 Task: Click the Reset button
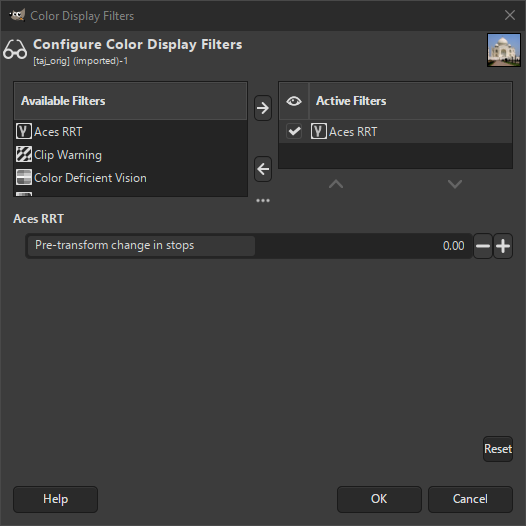[x=498, y=449]
